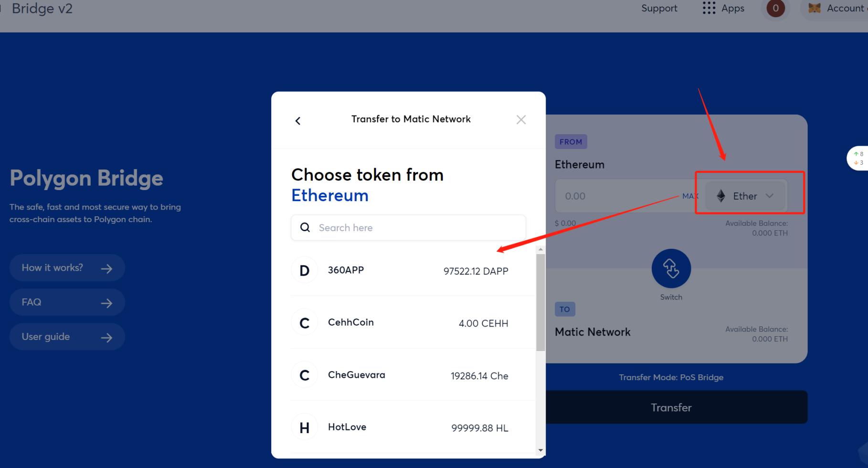Click the HotLove token letter icon H
The height and width of the screenshot is (468, 868).
tap(304, 427)
